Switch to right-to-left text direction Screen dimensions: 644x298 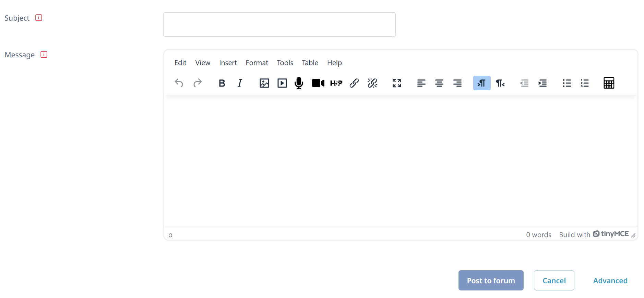[x=500, y=83]
